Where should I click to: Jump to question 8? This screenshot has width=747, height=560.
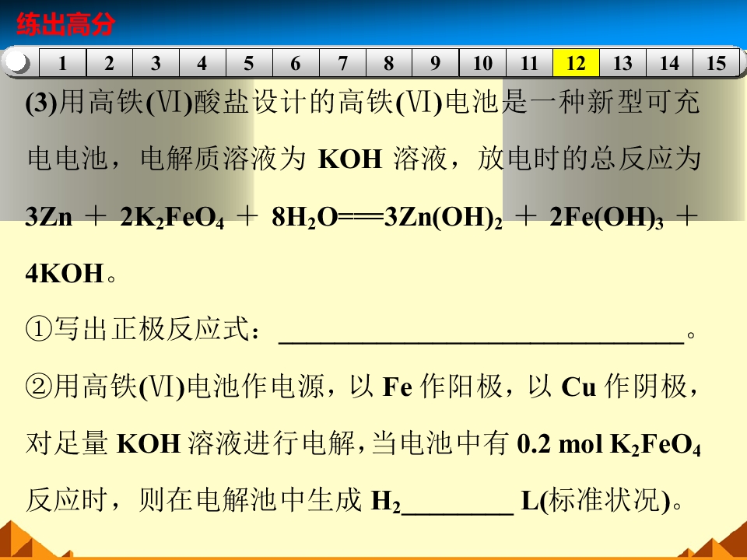tap(389, 63)
